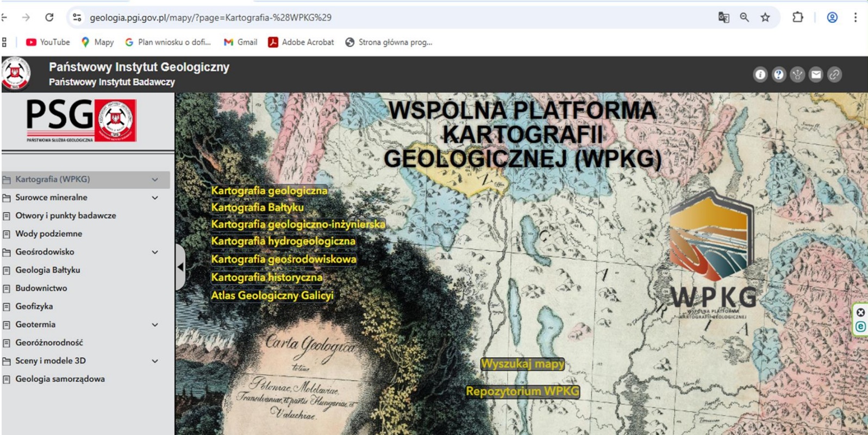The image size is (868, 435).
Task: Bookmark this page with the star icon
Action: coord(765,17)
